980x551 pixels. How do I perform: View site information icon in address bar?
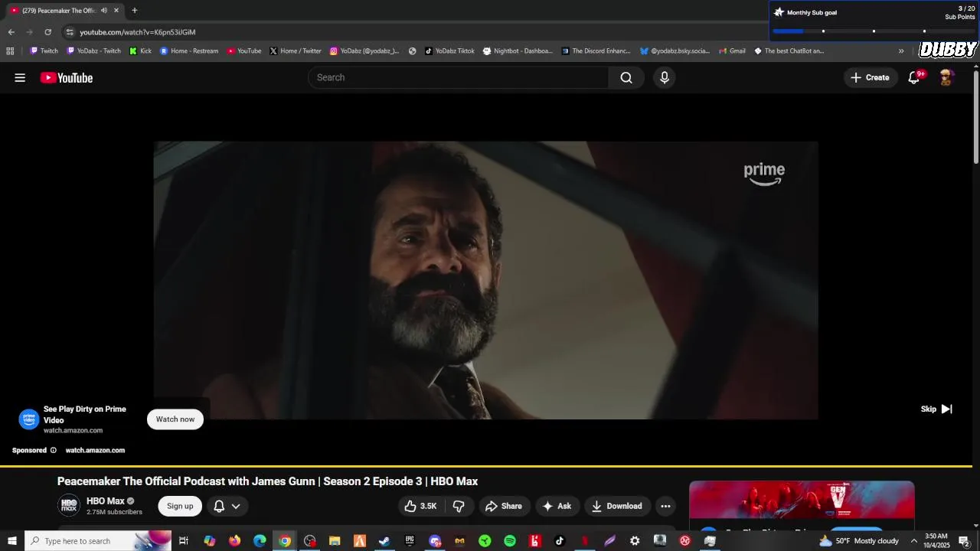(70, 32)
